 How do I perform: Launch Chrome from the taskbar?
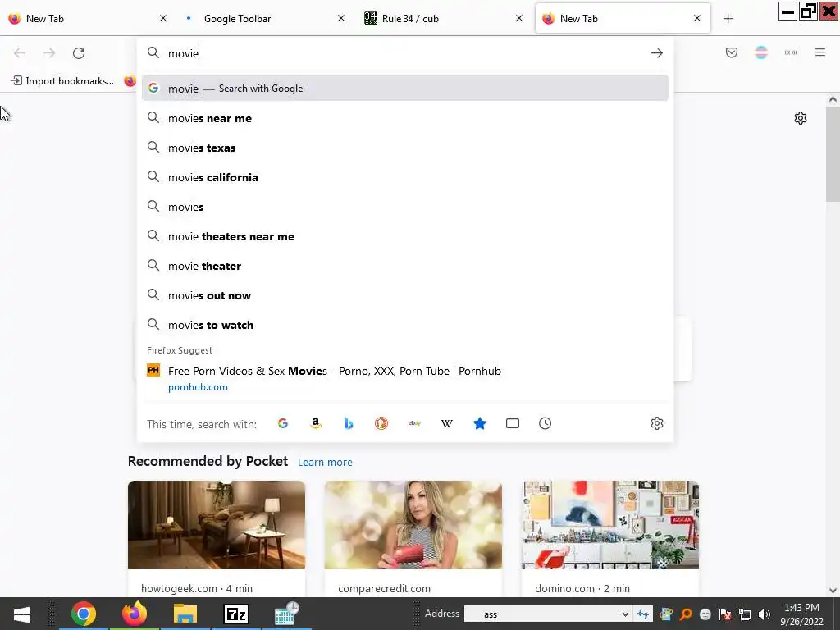point(84,614)
